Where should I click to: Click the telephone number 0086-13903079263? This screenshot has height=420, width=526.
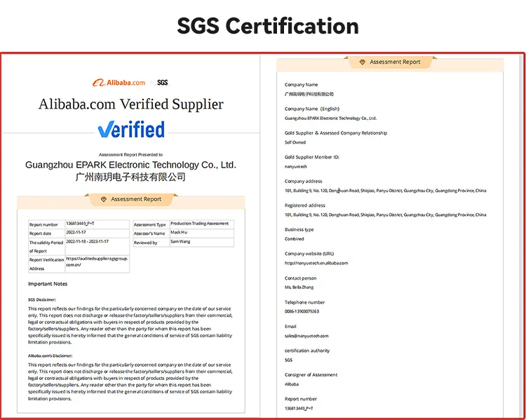(302, 311)
